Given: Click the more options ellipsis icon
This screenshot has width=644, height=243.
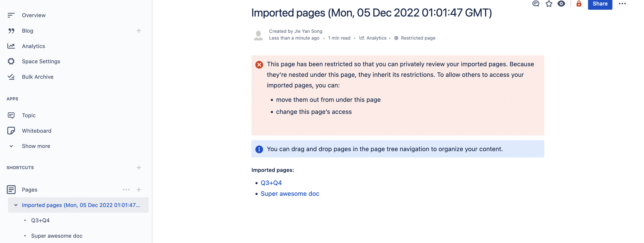Looking at the screenshot, I should pyautogui.click(x=623, y=3).
